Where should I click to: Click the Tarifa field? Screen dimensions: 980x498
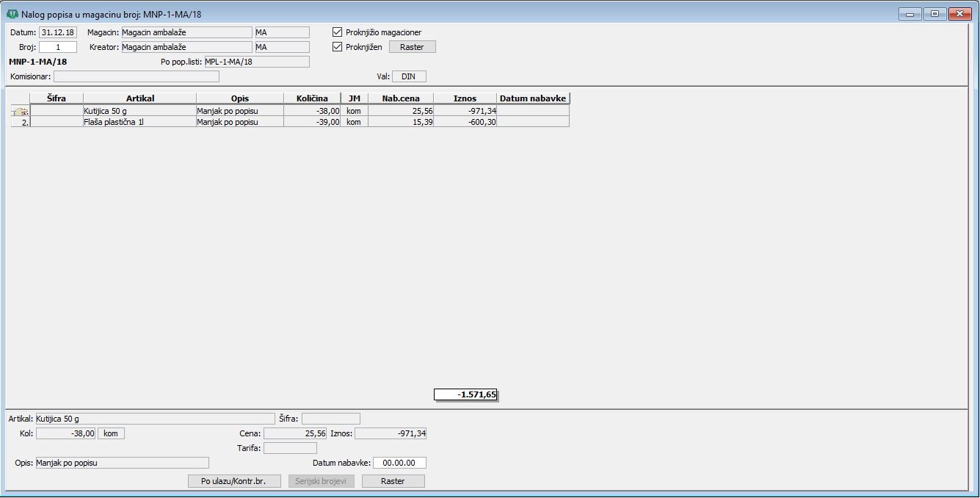click(x=290, y=448)
